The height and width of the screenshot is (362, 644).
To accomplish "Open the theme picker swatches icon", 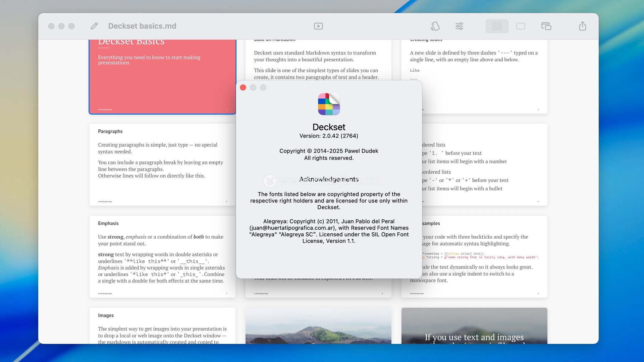I will point(435,26).
